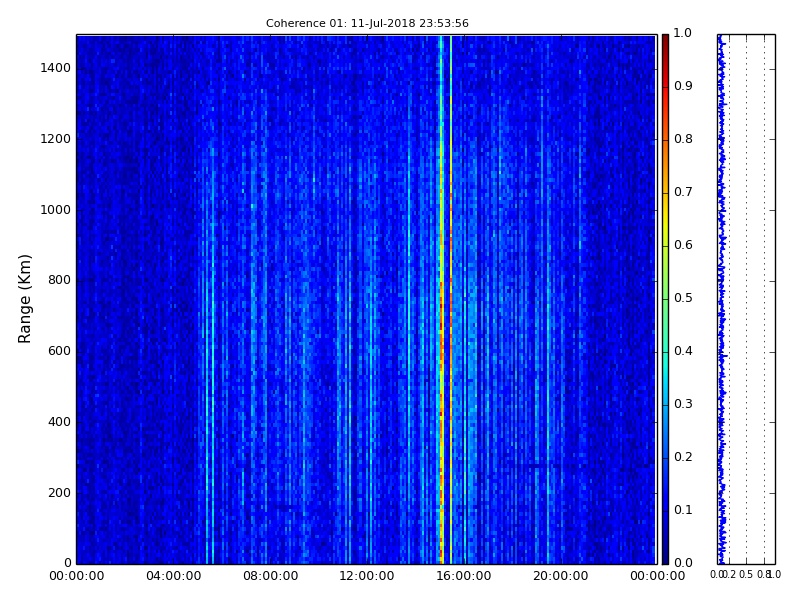
Task: Click the blue profile line in the side plot
Action: [x=721, y=299]
